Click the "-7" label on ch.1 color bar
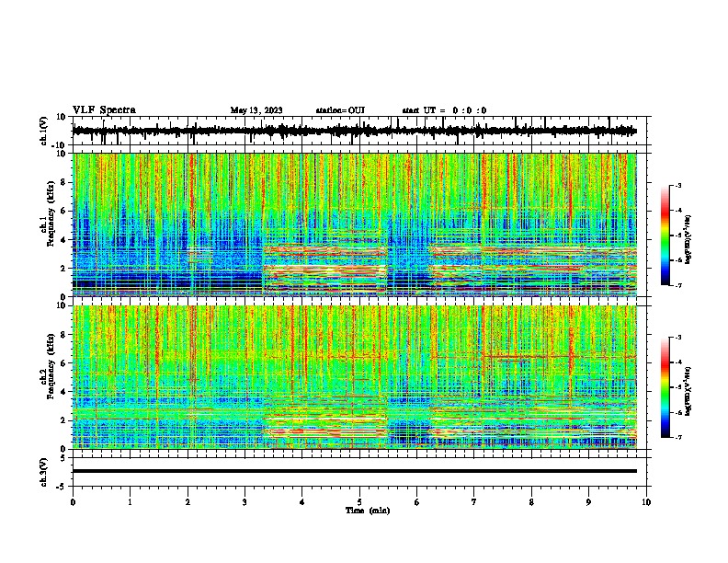 point(677,285)
